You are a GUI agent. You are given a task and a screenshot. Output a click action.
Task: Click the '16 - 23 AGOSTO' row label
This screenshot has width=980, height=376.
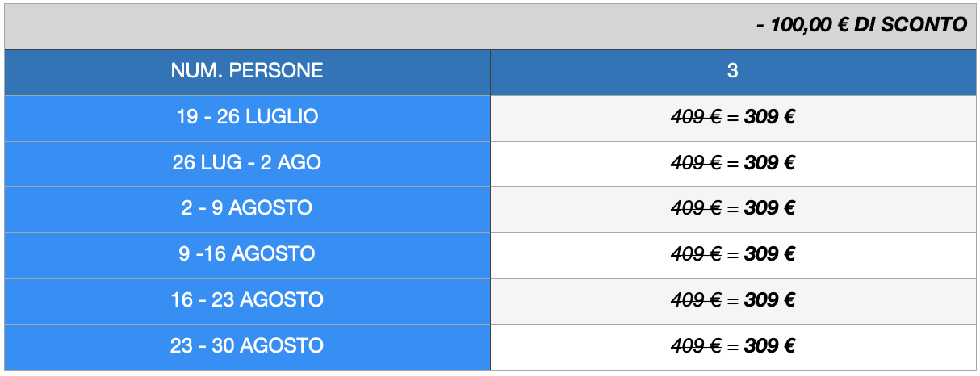click(x=247, y=300)
